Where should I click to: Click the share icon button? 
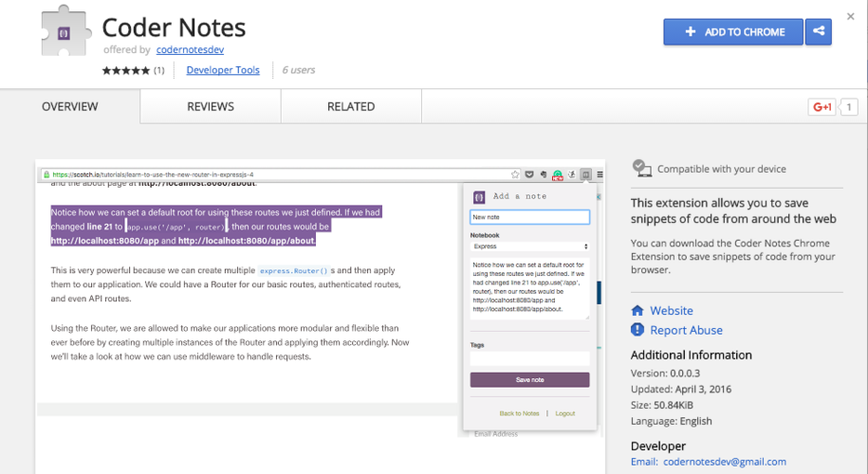[x=818, y=31]
